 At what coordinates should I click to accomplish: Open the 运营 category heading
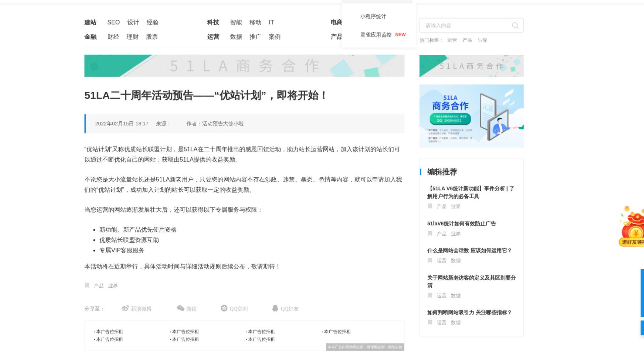click(213, 37)
